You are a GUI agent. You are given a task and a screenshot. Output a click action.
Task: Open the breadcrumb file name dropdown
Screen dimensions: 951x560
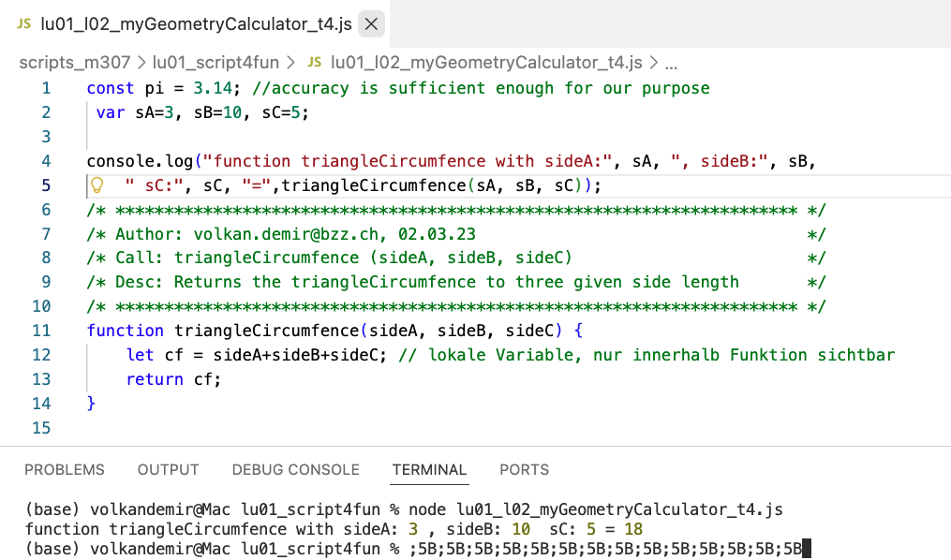click(x=486, y=63)
